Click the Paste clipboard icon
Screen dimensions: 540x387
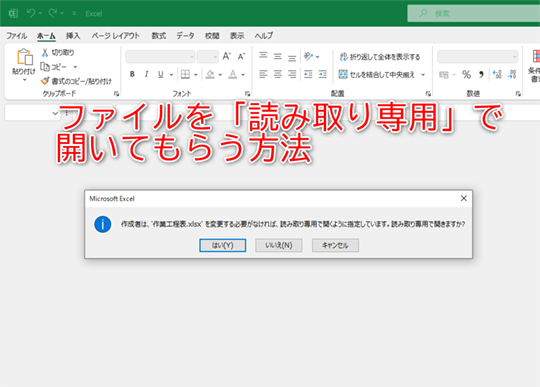pos(25,57)
